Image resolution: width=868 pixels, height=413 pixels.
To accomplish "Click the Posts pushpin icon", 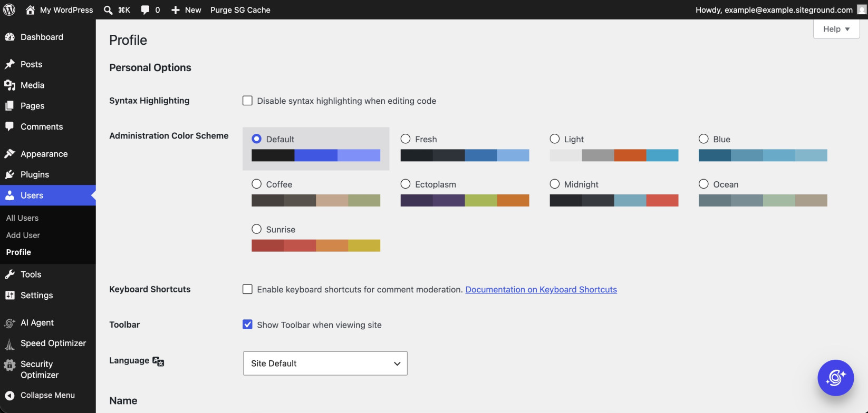I will [9, 64].
